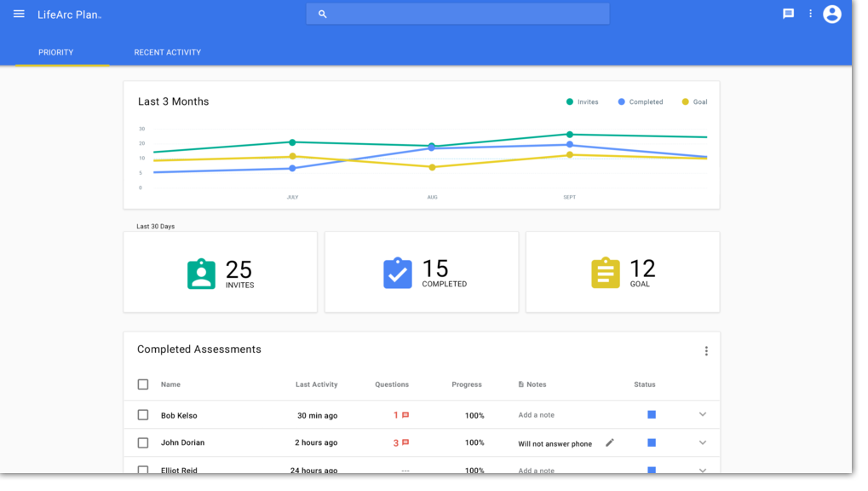Sort by the Status column header
The width and height of the screenshot is (868, 491).
pos(644,384)
